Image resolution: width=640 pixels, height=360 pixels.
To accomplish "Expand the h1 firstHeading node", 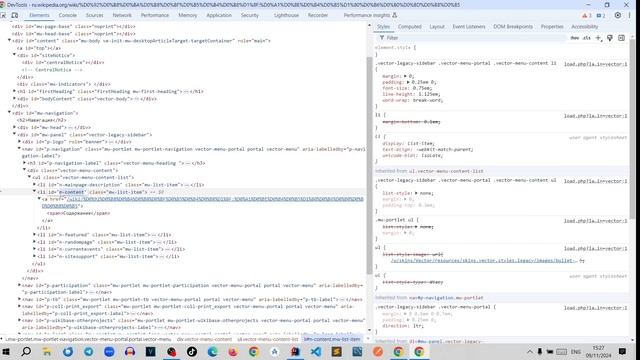I will pyautogui.click(x=14, y=91).
